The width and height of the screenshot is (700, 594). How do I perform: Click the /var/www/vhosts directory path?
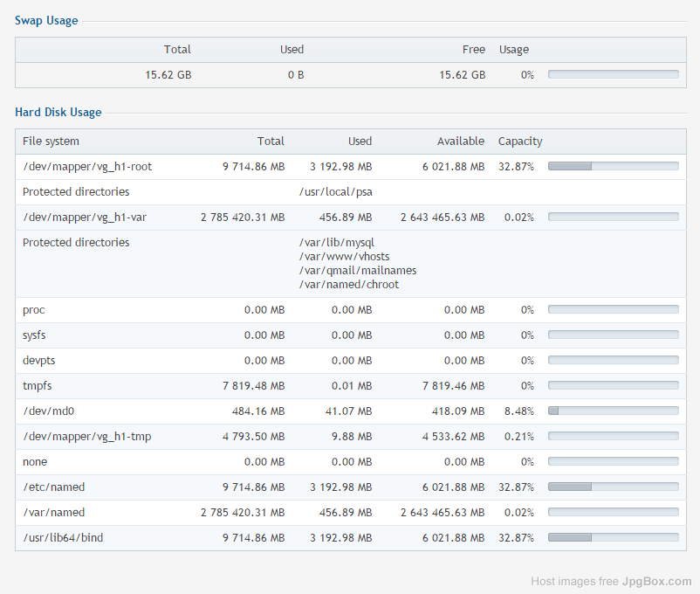(x=344, y=257)
